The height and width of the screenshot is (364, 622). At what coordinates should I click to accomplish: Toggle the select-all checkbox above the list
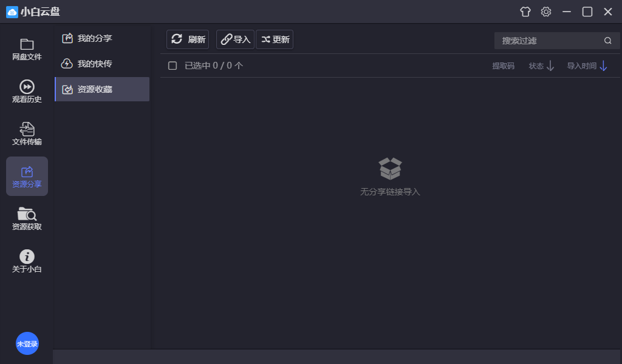172,65
